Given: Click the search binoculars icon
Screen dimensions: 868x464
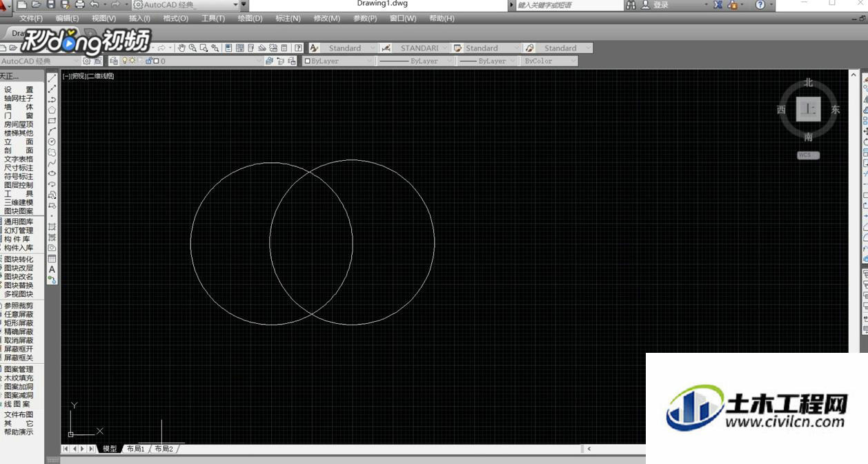Looking at the screenshot, I should (x=631, y=5).
